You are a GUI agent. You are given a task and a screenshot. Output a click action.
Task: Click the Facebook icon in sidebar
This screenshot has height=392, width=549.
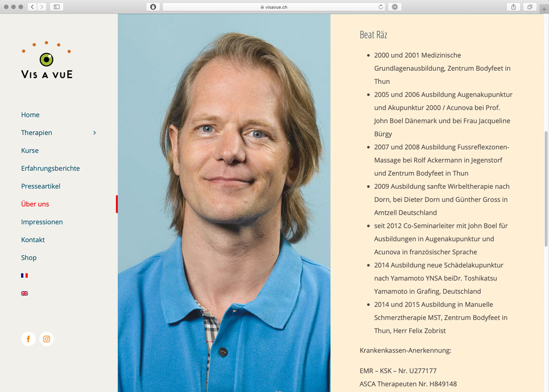pyautogui.click(x=28, y=339)
